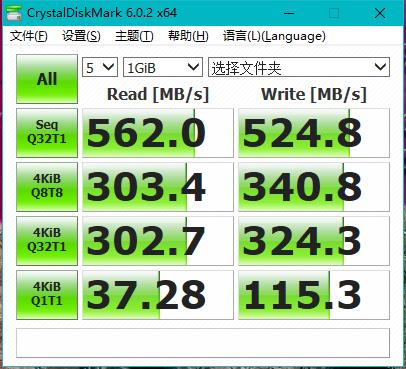Open the 主题(T) menu
This screenshot has height=369, width=406.
[134, 36]
